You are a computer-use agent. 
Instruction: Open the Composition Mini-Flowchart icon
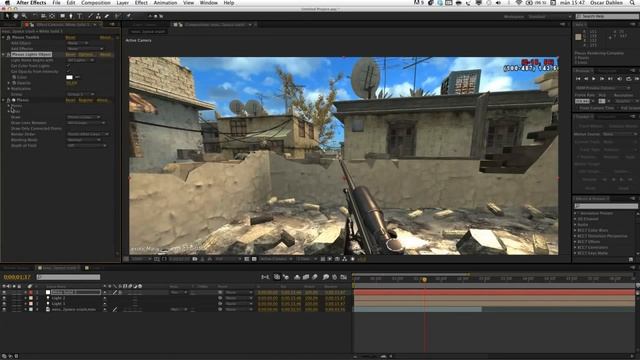265,277
